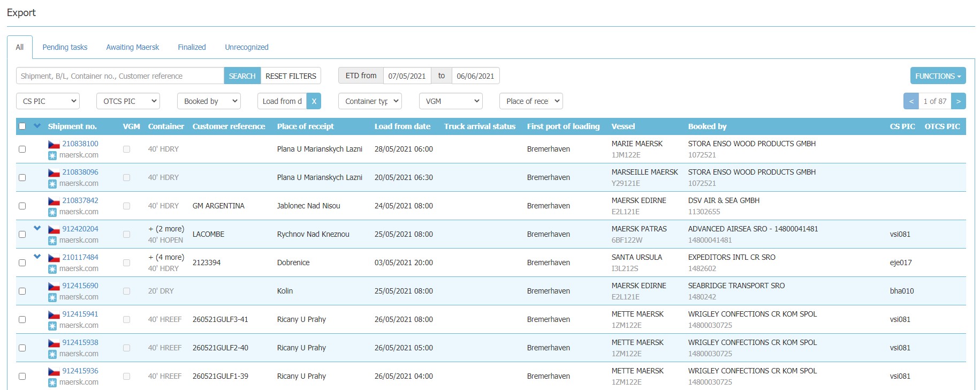Open the Booked by filter dropdown
Screen dimensions: 980x390
[209, 101]
